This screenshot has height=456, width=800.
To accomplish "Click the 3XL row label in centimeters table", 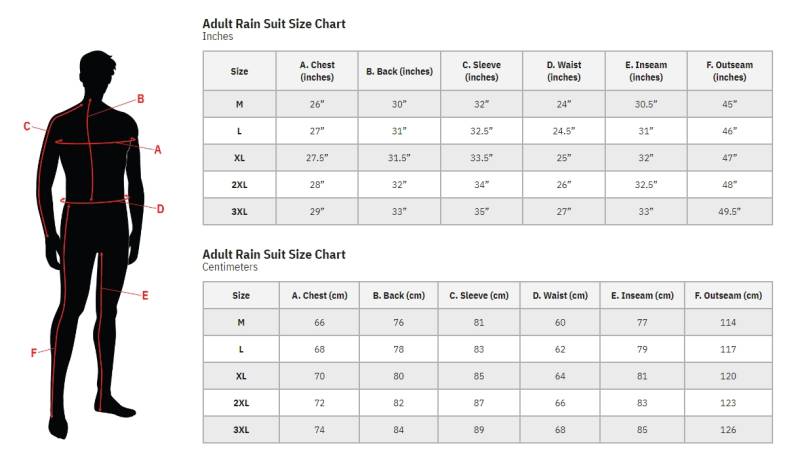I will (x=241, y=429).
